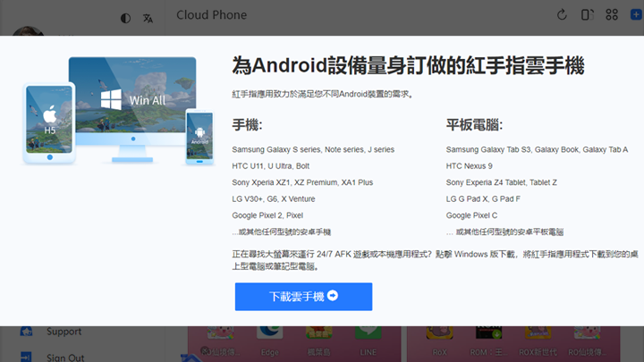Click the Apple H5 tablet illustration

(49, 122)
